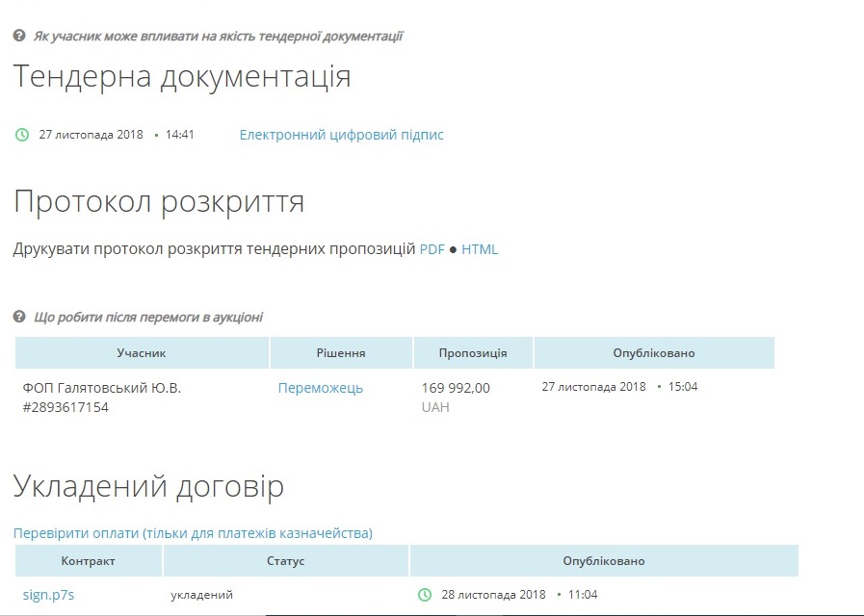Click the 'Переможець' decision link
This screenshot has height=616, width=864.
point(320,388)
